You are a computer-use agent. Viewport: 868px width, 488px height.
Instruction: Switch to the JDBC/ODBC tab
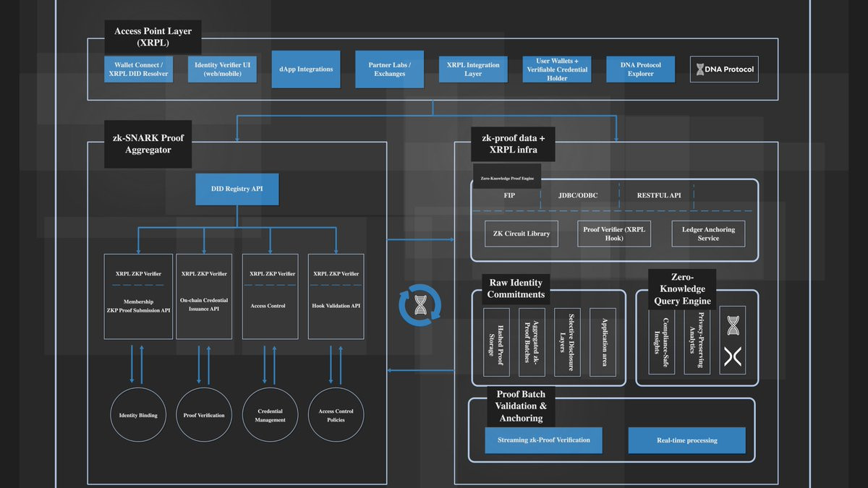pyautogui.click(x=579, y=195)
